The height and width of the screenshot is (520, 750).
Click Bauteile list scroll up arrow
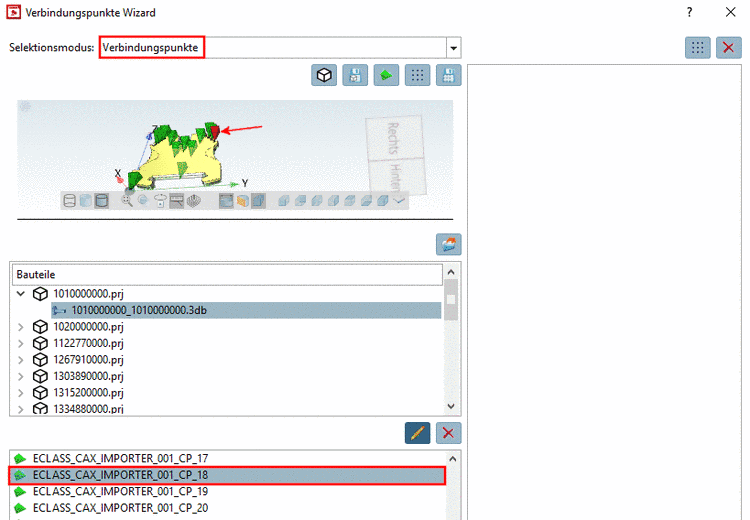point(451,272)
